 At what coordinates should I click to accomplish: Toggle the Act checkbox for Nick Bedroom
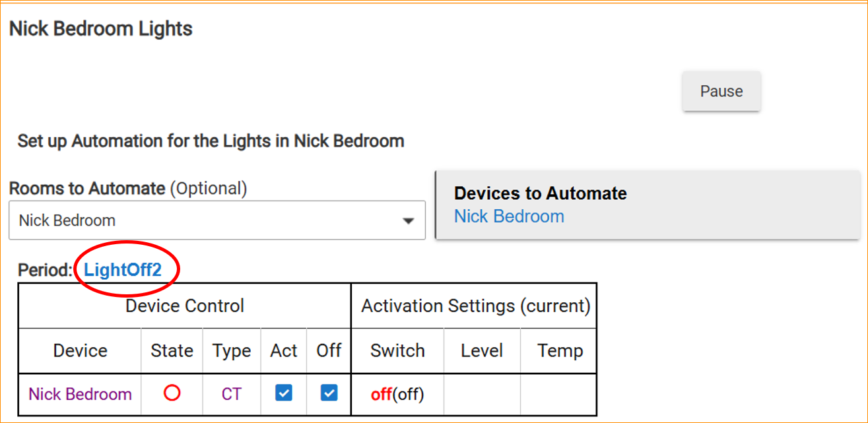pyautogui.click(x=284, y=393)
